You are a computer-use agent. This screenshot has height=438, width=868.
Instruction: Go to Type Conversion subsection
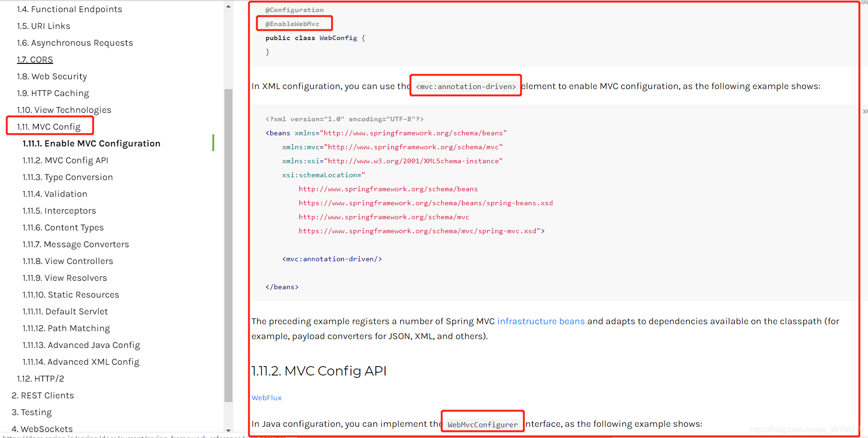68,177
